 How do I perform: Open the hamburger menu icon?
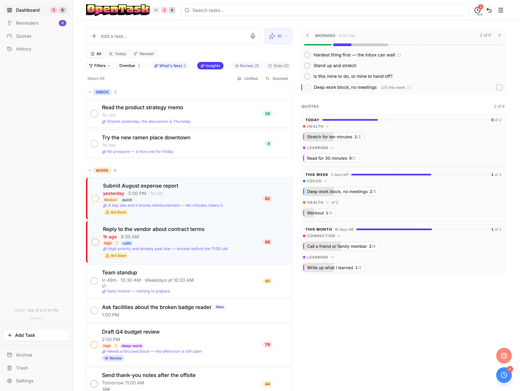tap(501, 10)
